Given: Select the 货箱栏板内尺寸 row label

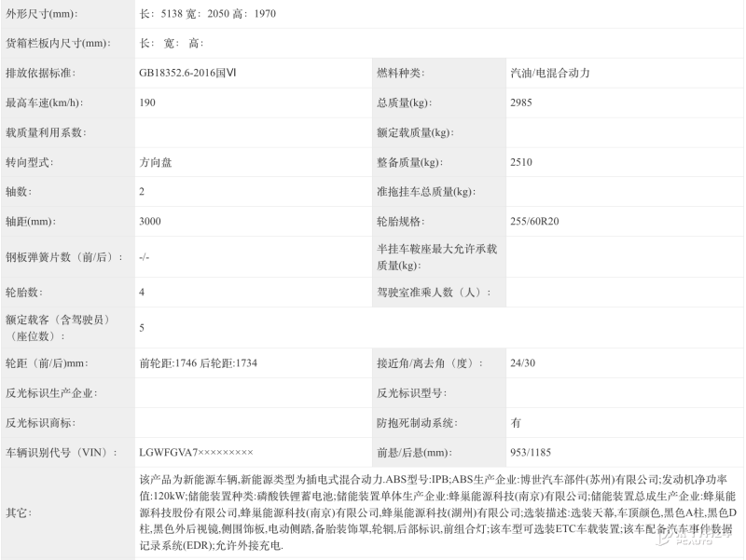Looking at the screenshot, I should coord(58,43).
